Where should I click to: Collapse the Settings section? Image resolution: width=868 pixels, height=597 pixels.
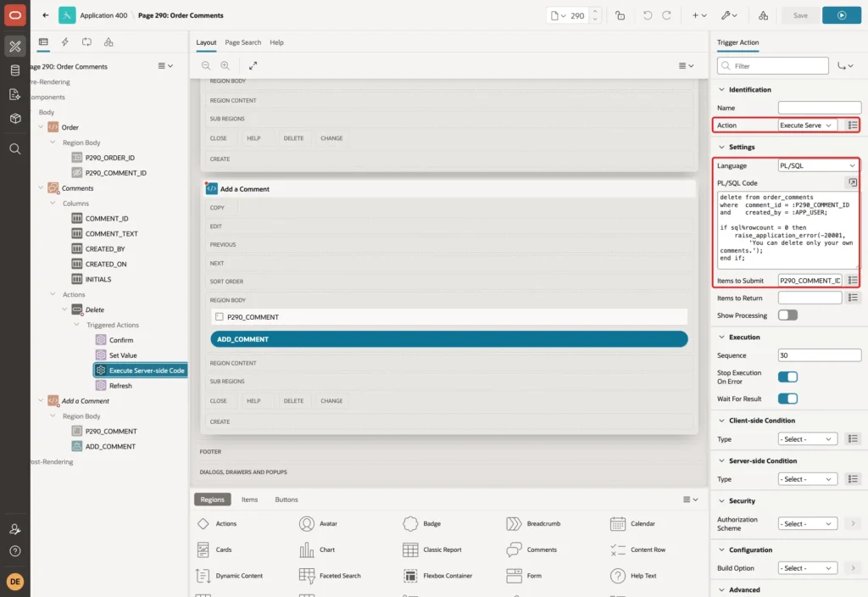(x=721, y=148)
